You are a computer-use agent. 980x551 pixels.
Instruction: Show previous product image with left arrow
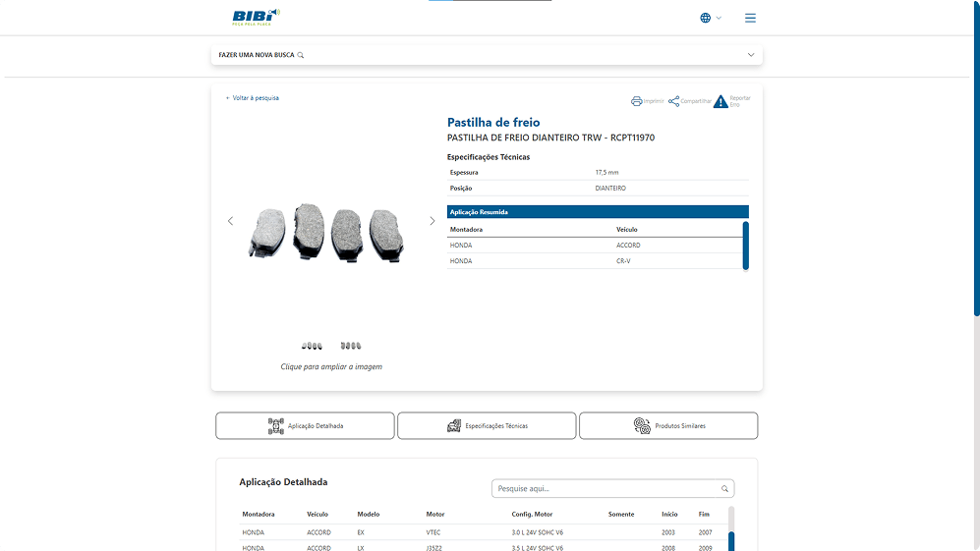pyautogui.click(x=231, y=221)
